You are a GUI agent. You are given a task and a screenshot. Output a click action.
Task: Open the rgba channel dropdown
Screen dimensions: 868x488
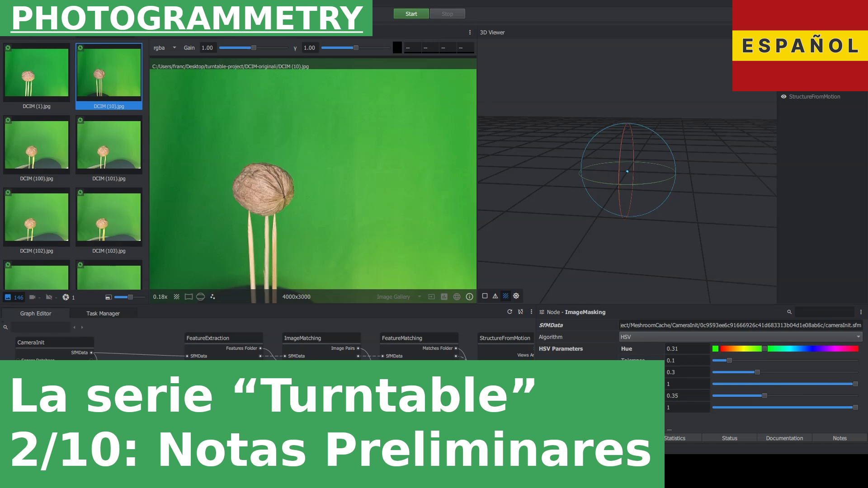click(x=165, y=48)
